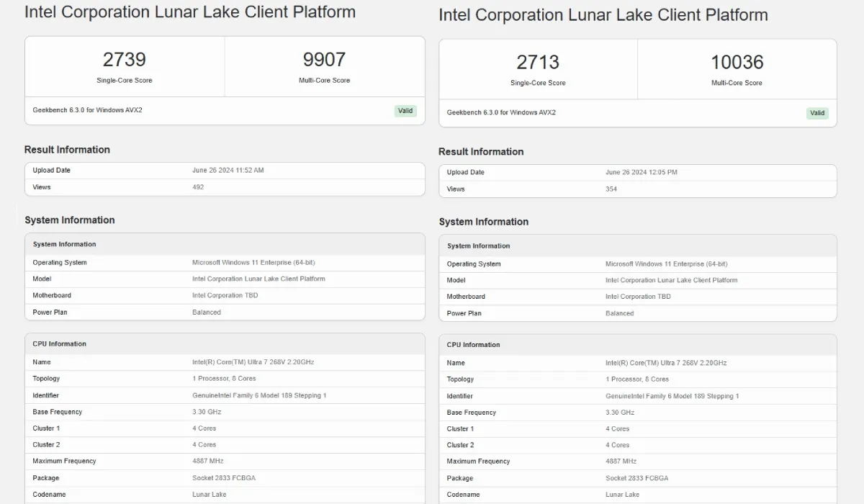This screenshot has height=504, width=864.
Task: Click the right power plan value Balanced
Action: pos(620,314)
